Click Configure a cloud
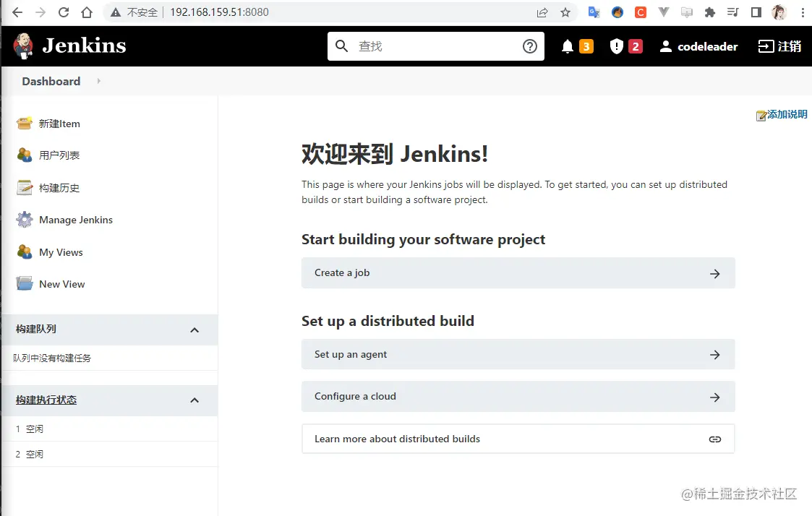Screen dimensions: 812x516 (x=518, y=397)
